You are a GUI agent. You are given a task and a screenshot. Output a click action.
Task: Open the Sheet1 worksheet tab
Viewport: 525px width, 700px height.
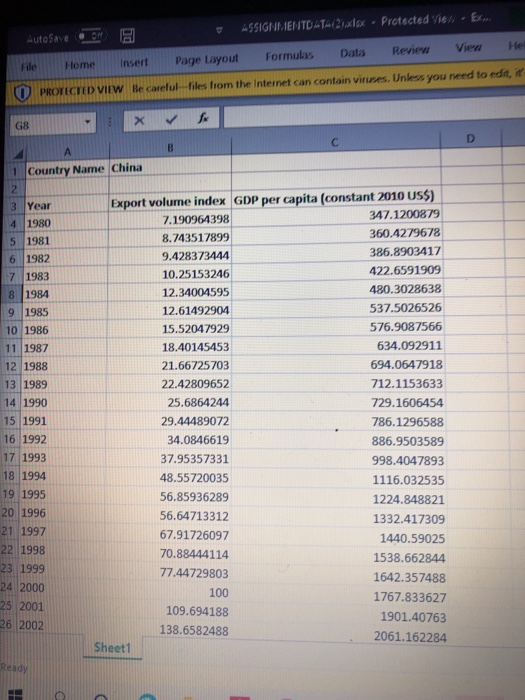pyautogui.click(x=112, y=648)
